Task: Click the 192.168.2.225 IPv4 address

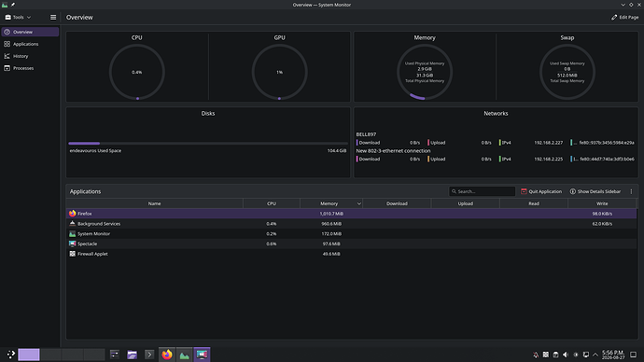Action: [x=548, y=159]
